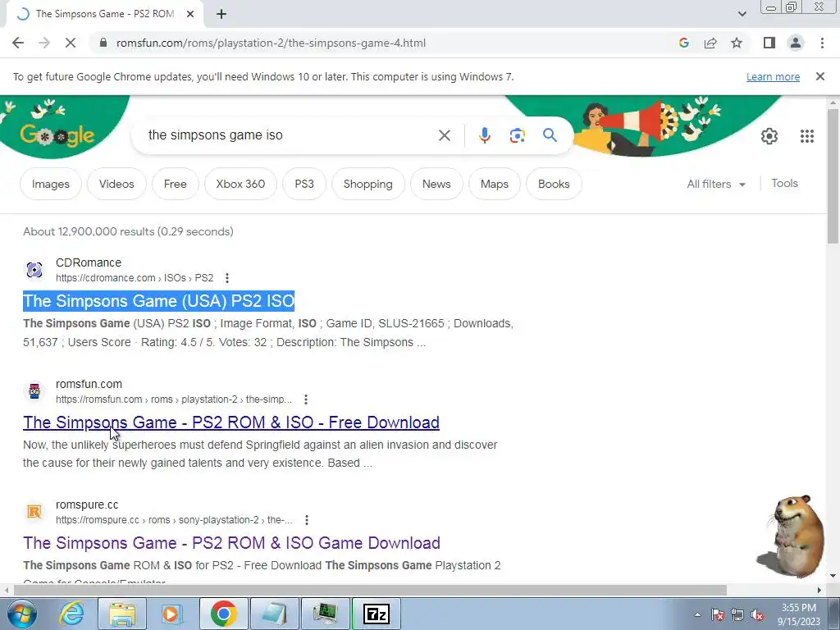This screenshot has height=630, width=840.
Task: Click the horizontal scrollbar thumb
Action: (x=370, y=590)
